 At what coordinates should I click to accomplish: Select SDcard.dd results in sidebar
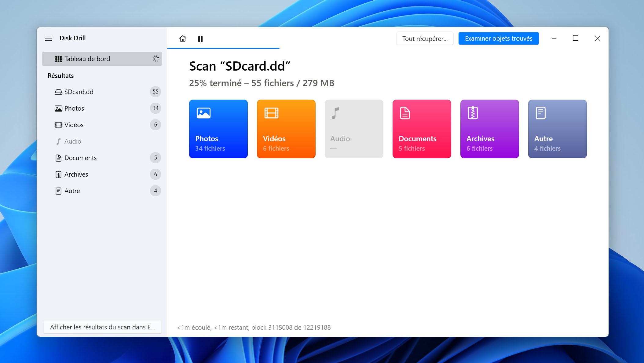[102, 92]
